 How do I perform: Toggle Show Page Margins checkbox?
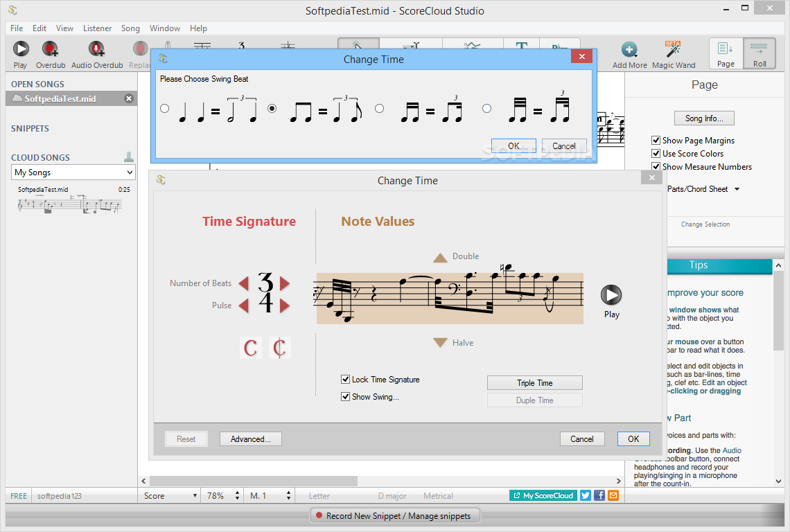tap(656, 140)
